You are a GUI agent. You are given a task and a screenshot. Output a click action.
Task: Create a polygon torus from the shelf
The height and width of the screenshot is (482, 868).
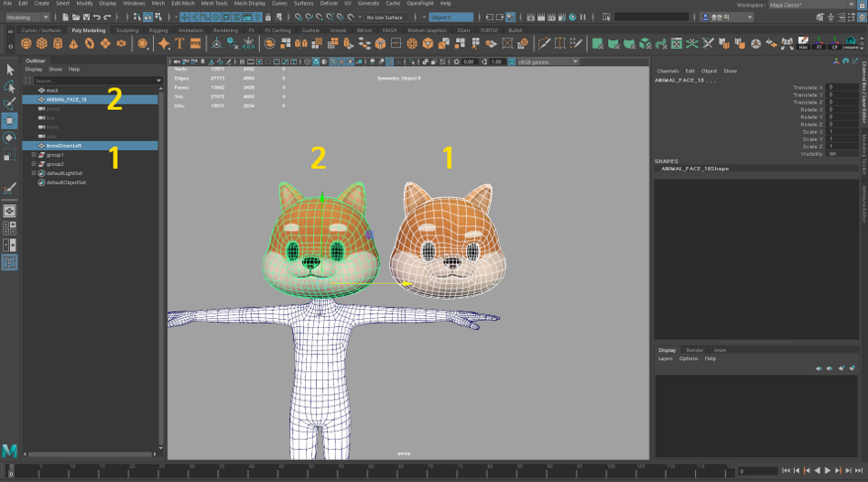pyautogui.click(x=89, y=43)
